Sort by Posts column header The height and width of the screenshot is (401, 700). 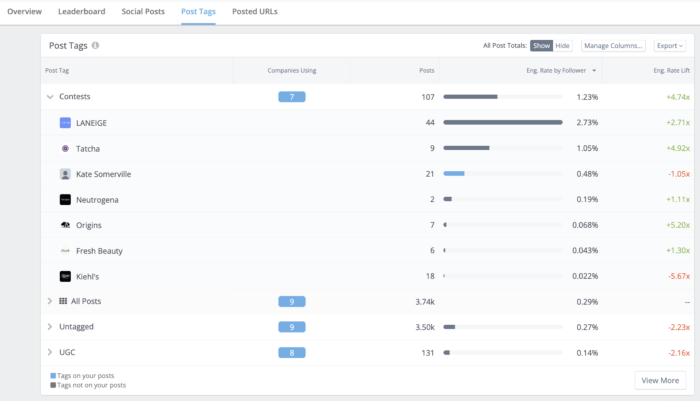coord(426,71)
